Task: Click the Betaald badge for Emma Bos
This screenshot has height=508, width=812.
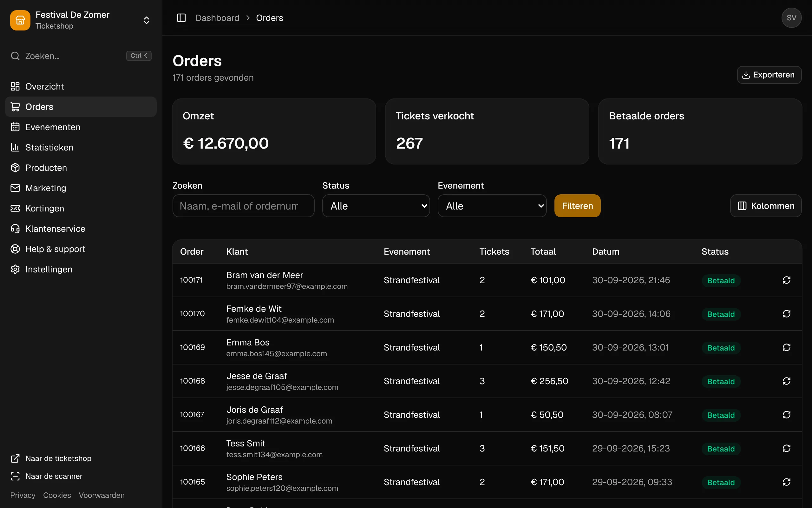Action: coord(721,348)
